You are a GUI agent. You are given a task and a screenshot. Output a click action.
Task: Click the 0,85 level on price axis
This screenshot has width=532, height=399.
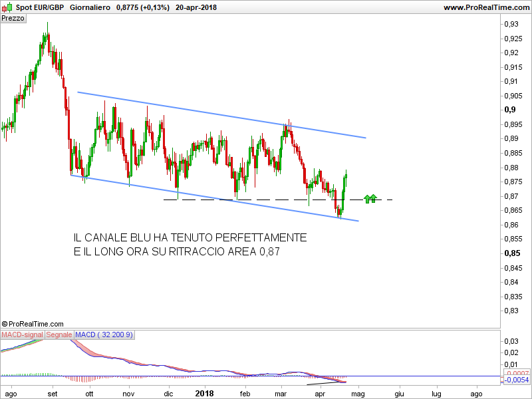coord(513,253)
